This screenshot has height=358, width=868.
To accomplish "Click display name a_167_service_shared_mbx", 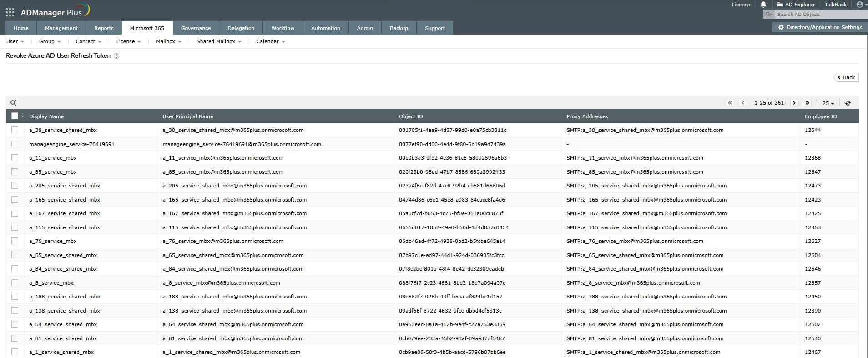I will (65, 213).
